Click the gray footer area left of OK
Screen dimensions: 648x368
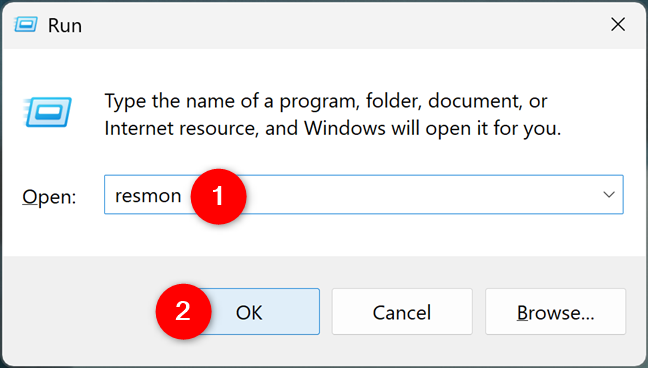[79, 311]
